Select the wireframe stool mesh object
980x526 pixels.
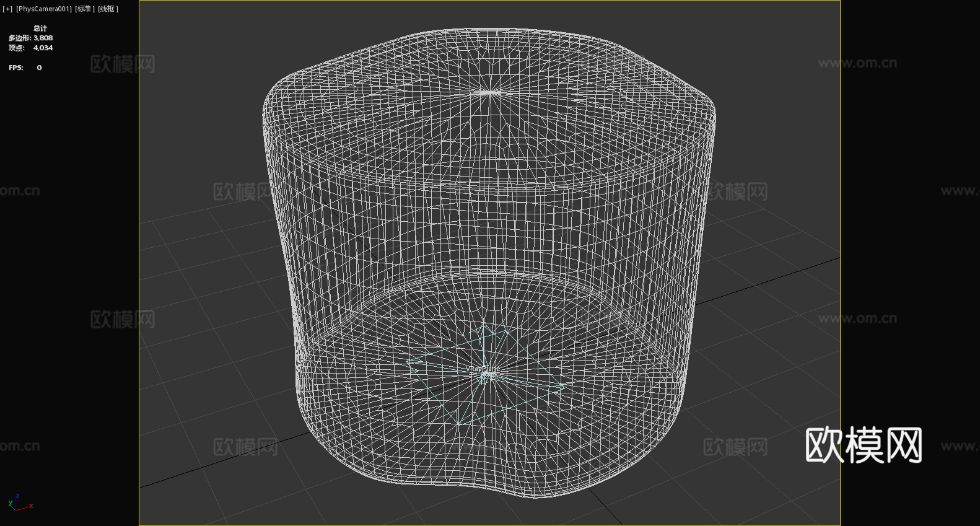pos(489,263)
